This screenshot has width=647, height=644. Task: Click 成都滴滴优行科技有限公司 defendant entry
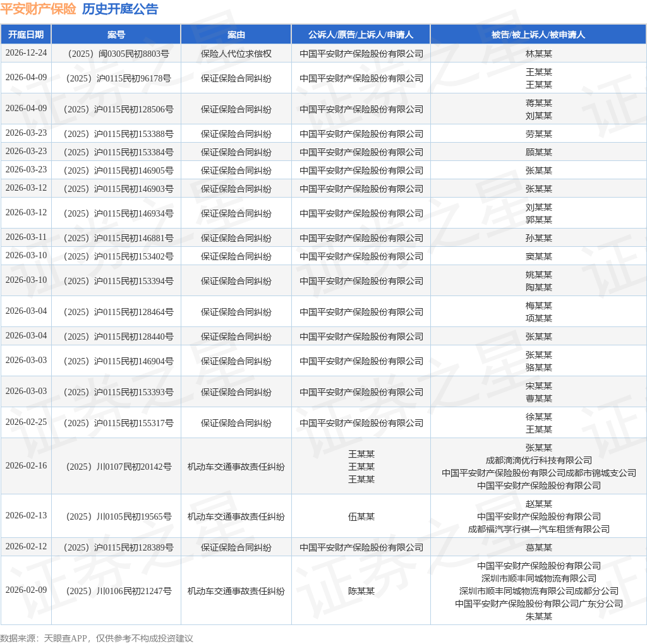click(538, 460)
